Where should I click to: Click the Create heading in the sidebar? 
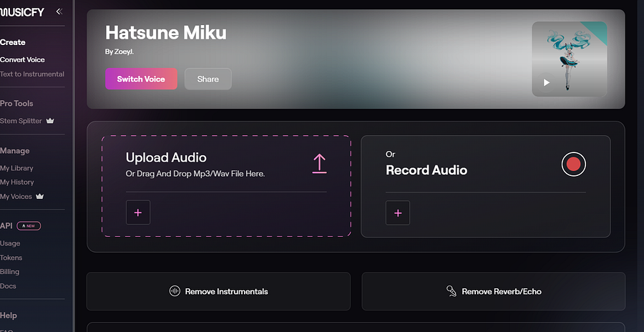point(13,42)
